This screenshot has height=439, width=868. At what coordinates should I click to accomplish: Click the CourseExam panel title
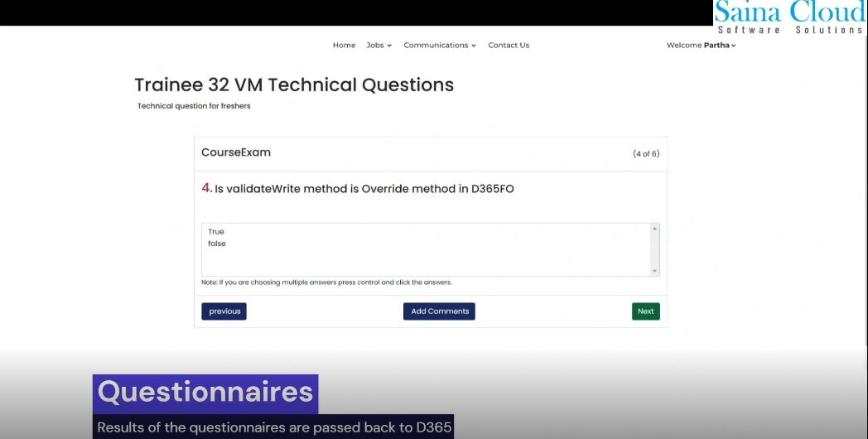[236, 152]
